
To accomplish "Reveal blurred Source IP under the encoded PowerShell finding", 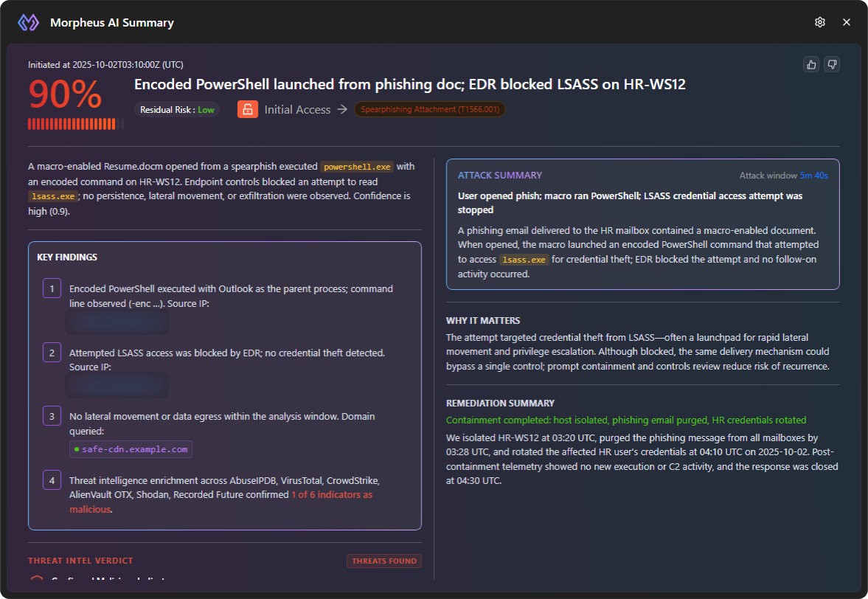I will point(117,322).
